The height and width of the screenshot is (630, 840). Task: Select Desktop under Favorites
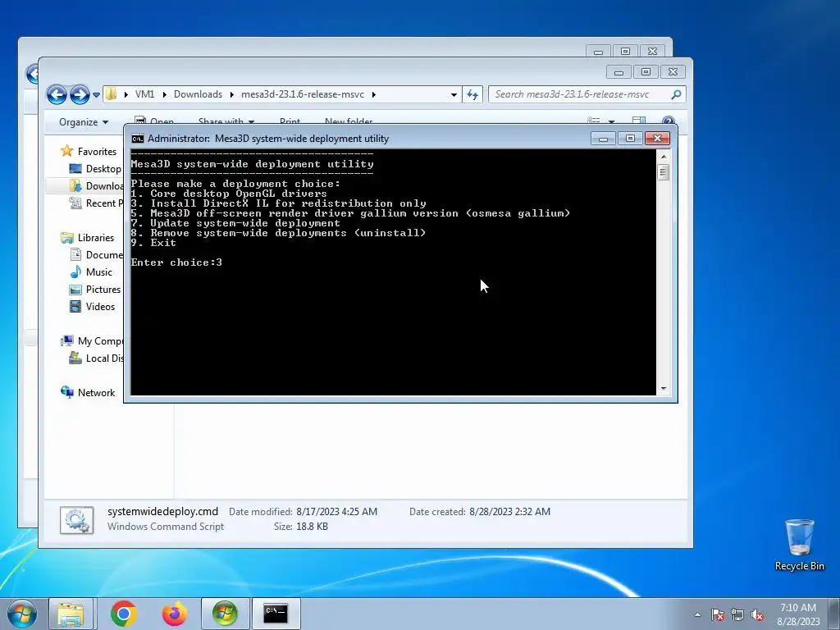(104, 169)
